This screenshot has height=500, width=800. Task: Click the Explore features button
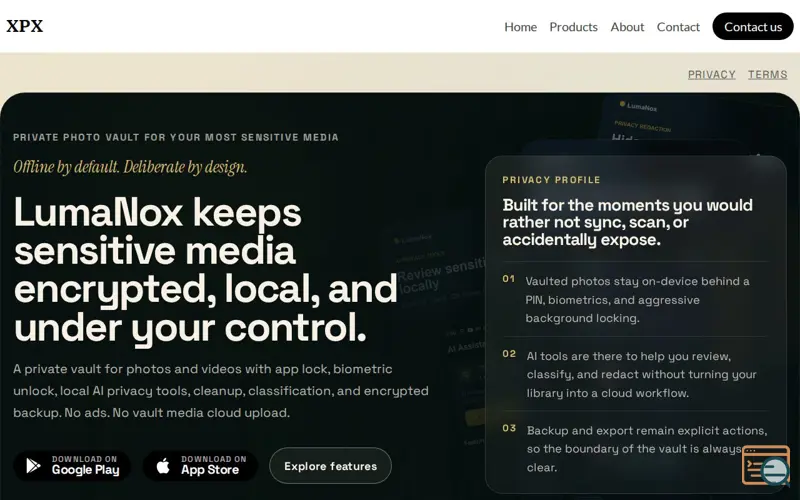[331, 466]
